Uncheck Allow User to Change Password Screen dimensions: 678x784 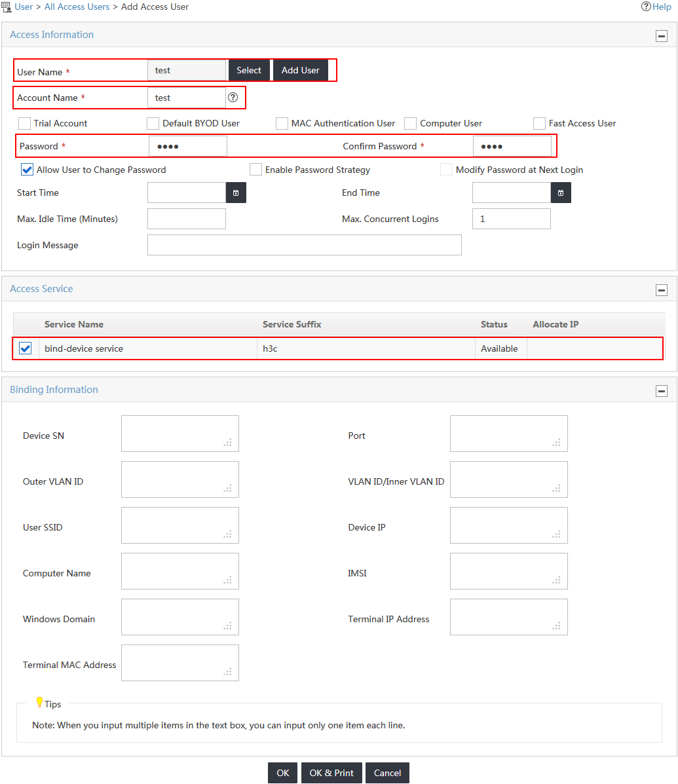coord(27,170)
